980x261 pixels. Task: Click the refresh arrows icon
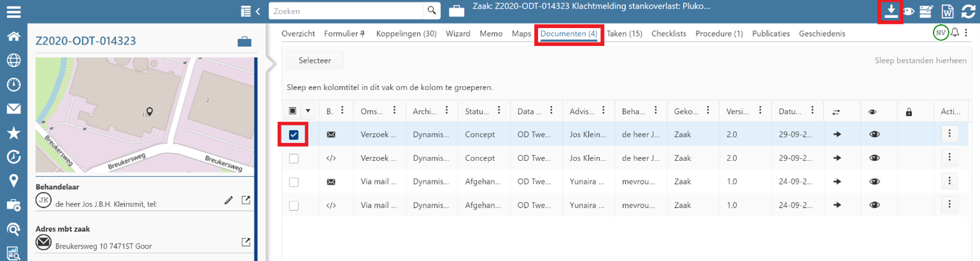[968, 11]
